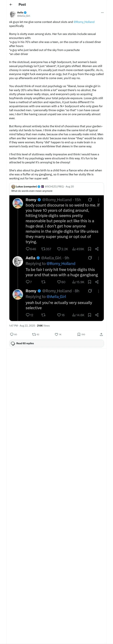Click the post timestamp 1:47 PM Aug 22, 2025

22,326
